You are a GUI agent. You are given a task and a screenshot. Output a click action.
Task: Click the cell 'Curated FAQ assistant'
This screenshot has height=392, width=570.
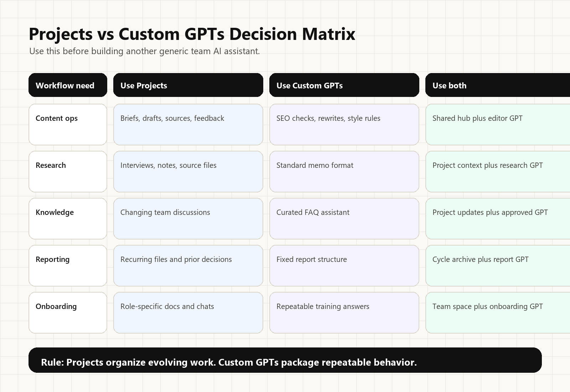344,218
